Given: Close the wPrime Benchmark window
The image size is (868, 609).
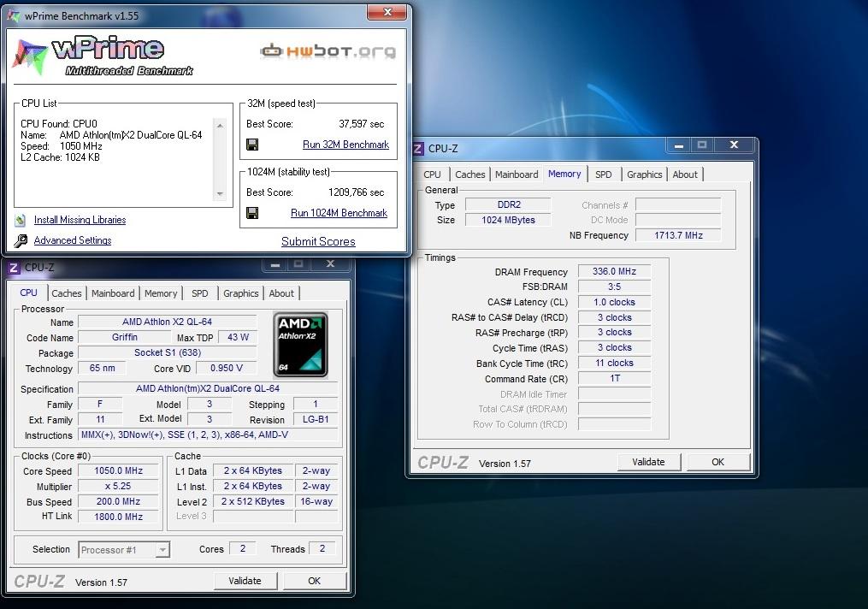Looking at the screenshot, I should point(387,12).
